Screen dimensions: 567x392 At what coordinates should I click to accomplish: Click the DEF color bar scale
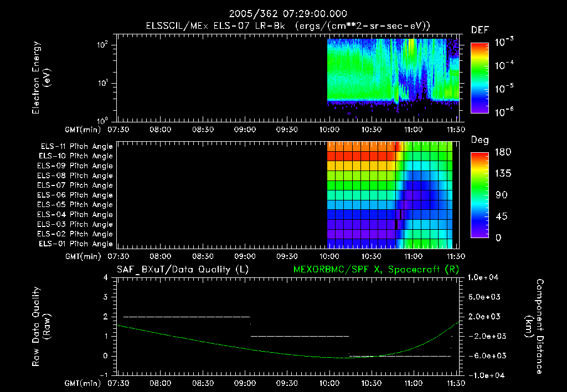480,78
